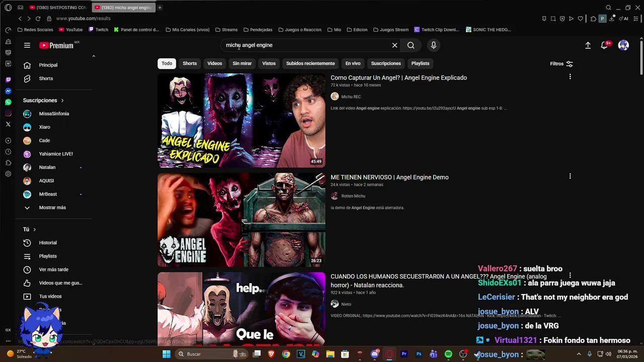Open Windows Start menu
Viewport: 644px width, 362px height.
coord(167,354)
